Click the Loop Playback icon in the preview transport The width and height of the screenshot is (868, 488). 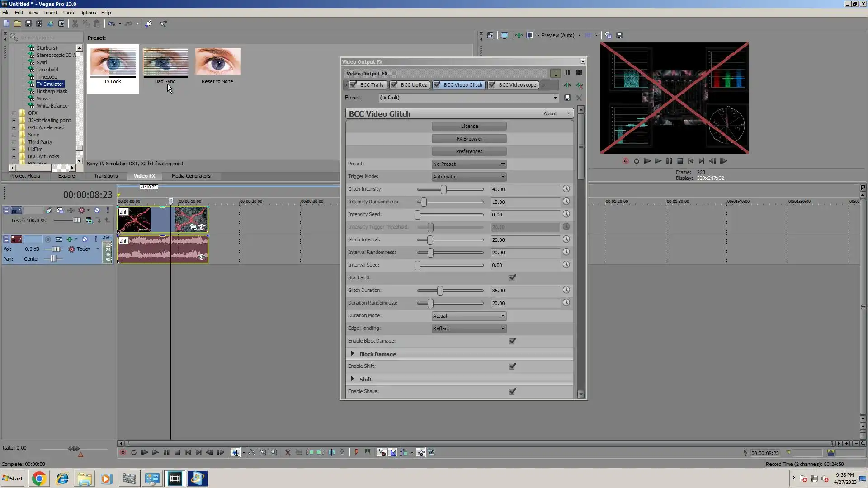coord(637,161)
